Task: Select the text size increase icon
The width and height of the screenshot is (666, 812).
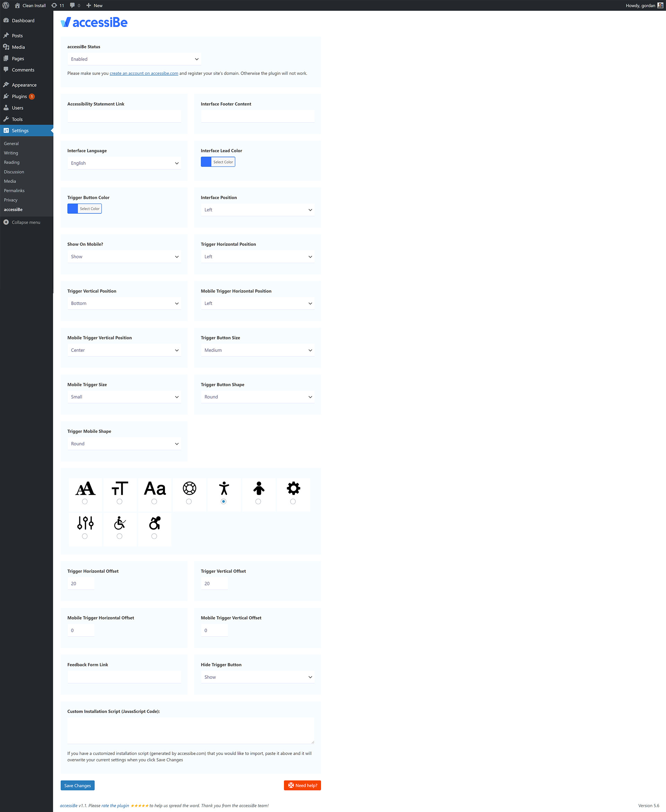Action: tap(85, 488)
